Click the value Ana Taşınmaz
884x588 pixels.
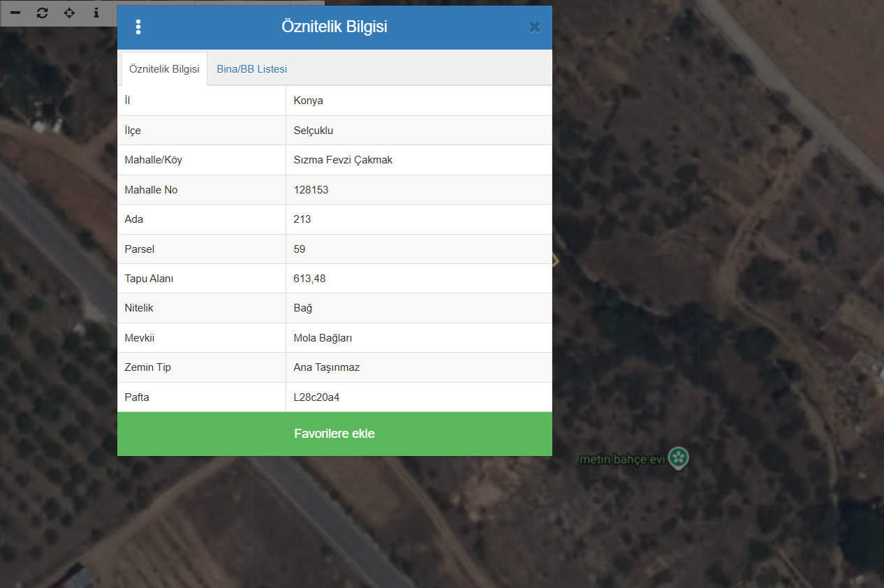coord(327,367)
